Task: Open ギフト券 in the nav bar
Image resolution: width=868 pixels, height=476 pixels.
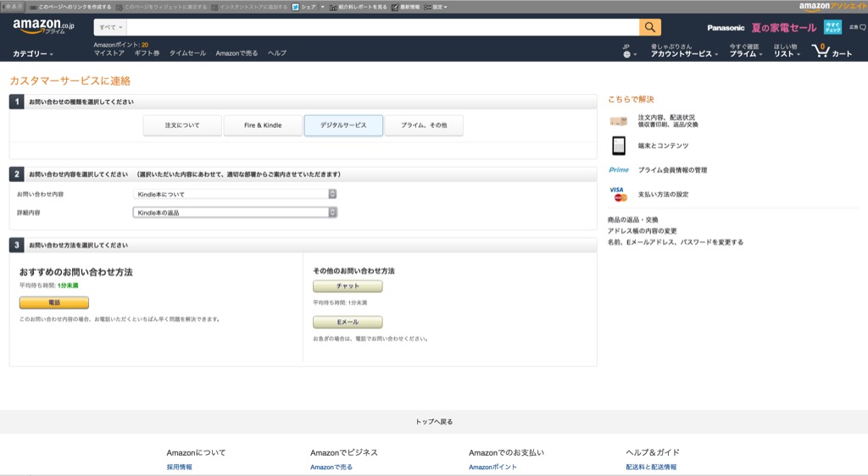Action: pos(147,53)
